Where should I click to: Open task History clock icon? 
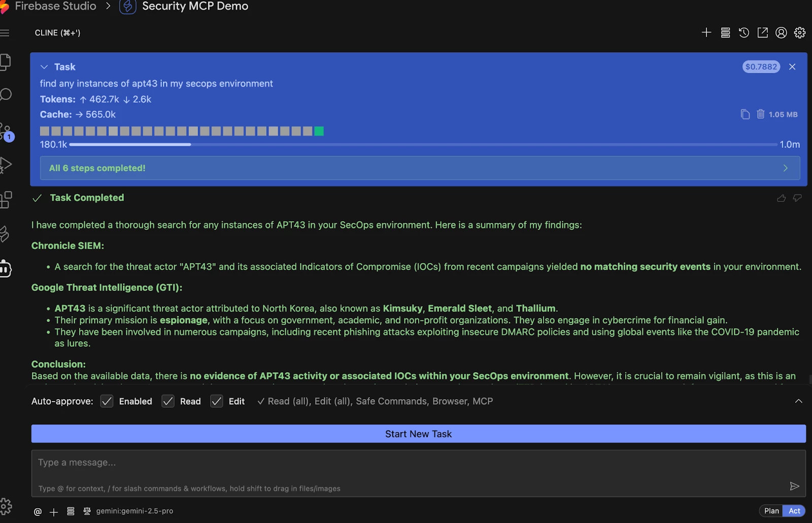[x=744, y=32]
